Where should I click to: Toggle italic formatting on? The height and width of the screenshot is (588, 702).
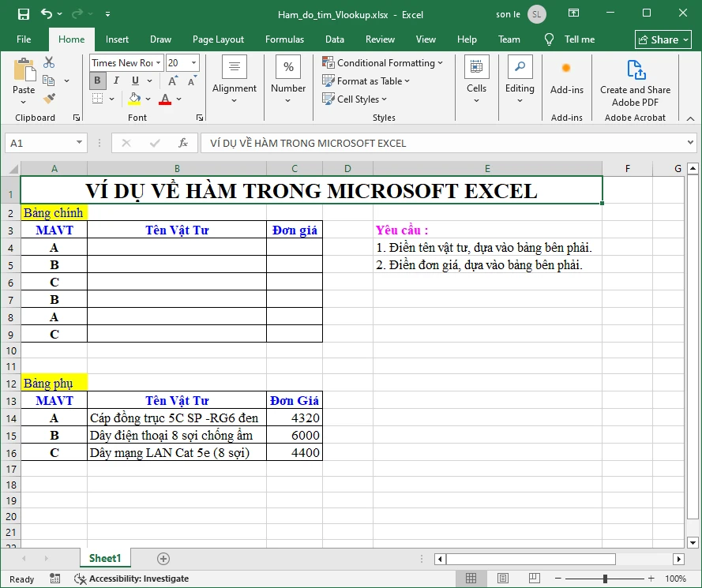pyautogui.click(x=115, y=81)
